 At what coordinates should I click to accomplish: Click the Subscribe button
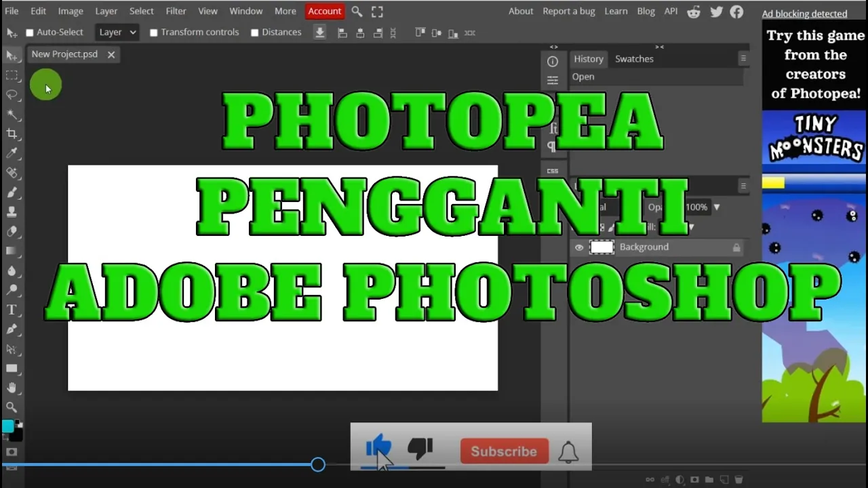point(504,451)
